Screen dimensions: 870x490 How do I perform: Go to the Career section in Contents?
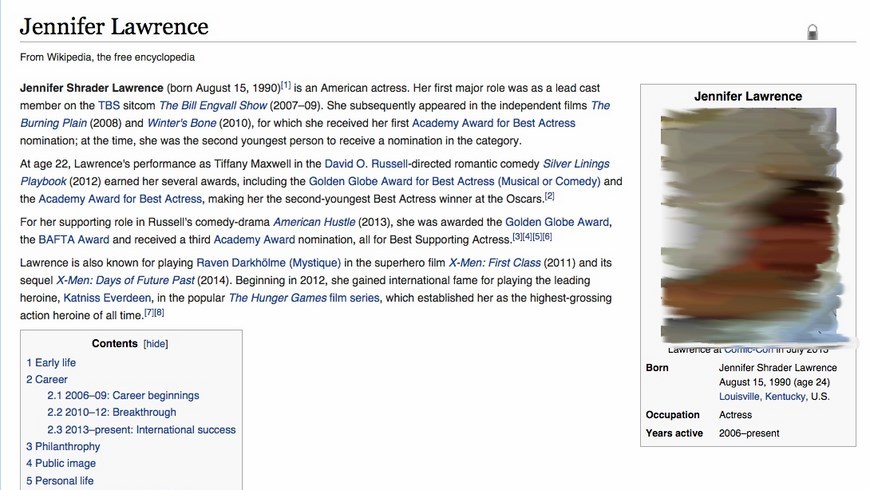[47, 380]
